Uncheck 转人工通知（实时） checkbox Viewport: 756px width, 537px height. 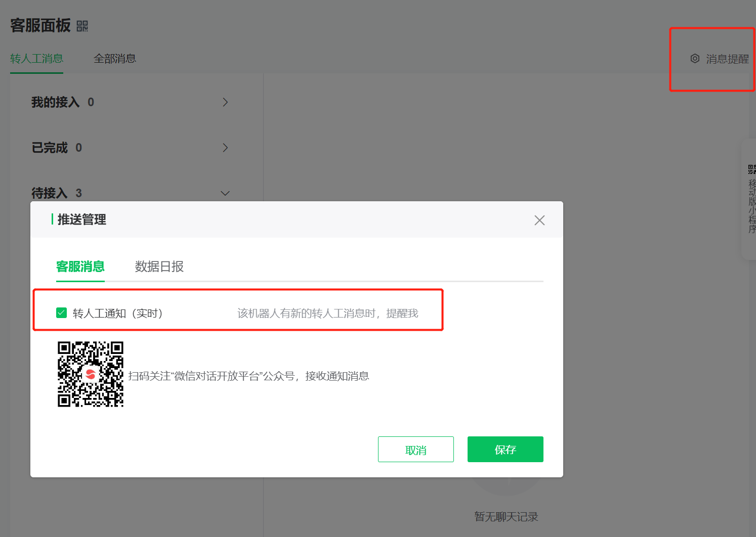(62, 313)
